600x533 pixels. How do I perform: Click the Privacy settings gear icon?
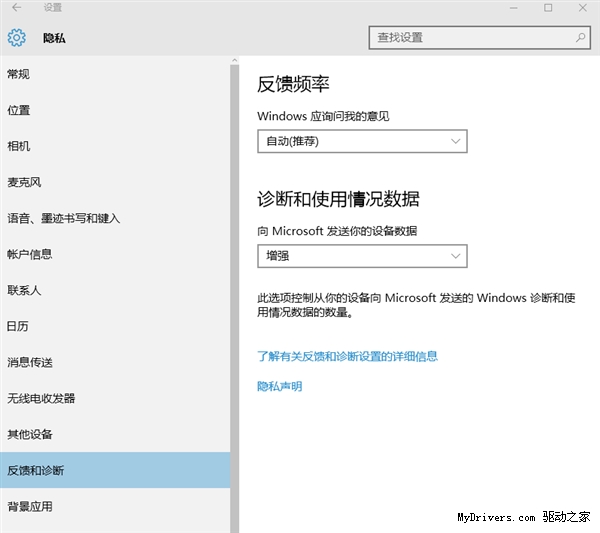16,38
